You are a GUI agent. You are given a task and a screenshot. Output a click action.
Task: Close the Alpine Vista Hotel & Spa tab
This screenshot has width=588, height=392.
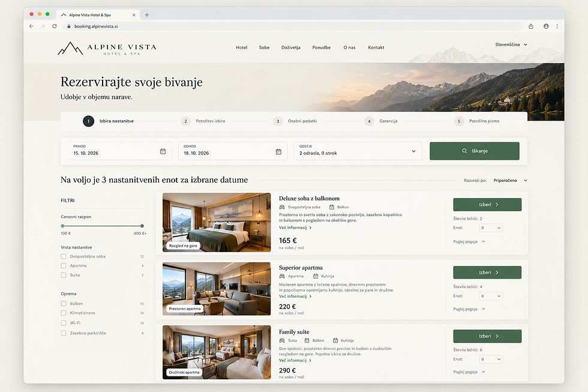point(133,15)
